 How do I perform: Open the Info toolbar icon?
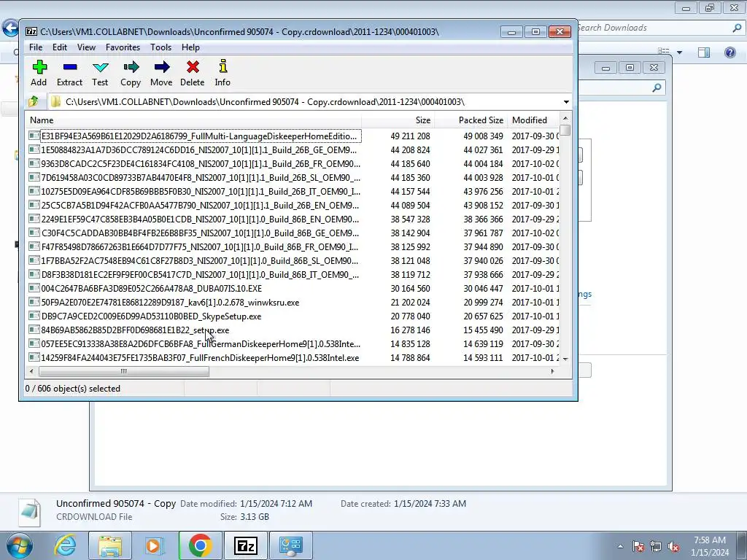coord(222,66)
